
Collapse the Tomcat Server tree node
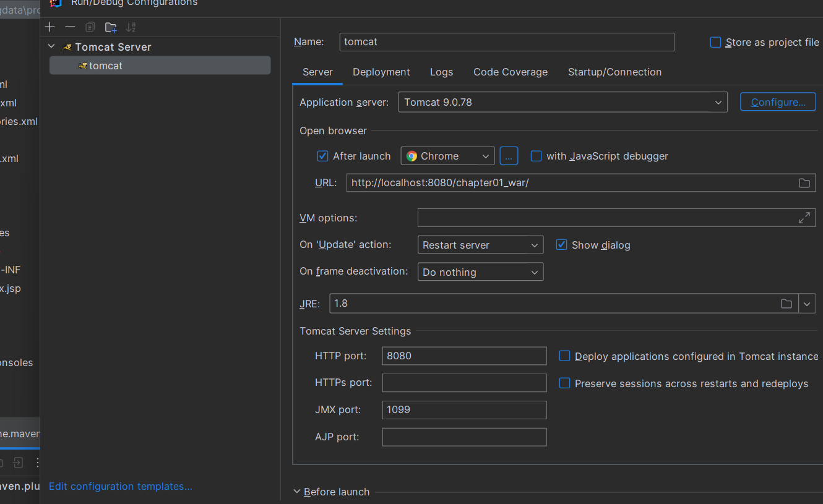coord(51,47)
